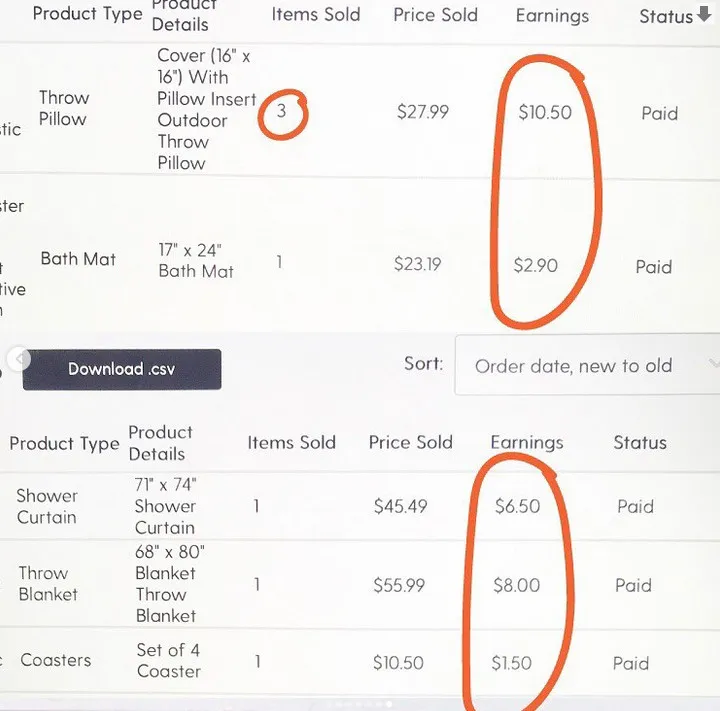Image resolution: width=720 pixels, height=711 pixels.
Task: Click the Shower Curtain product type cell
Action: point(46,506)
